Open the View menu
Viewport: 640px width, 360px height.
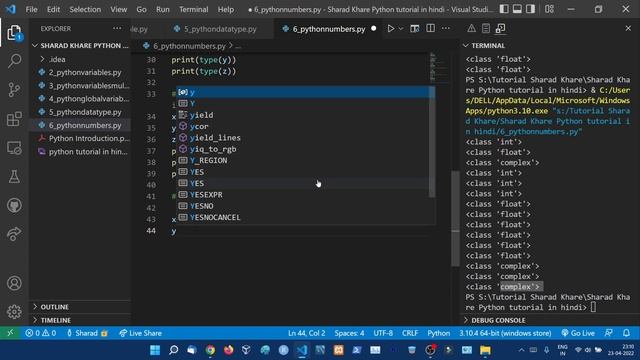118,9
